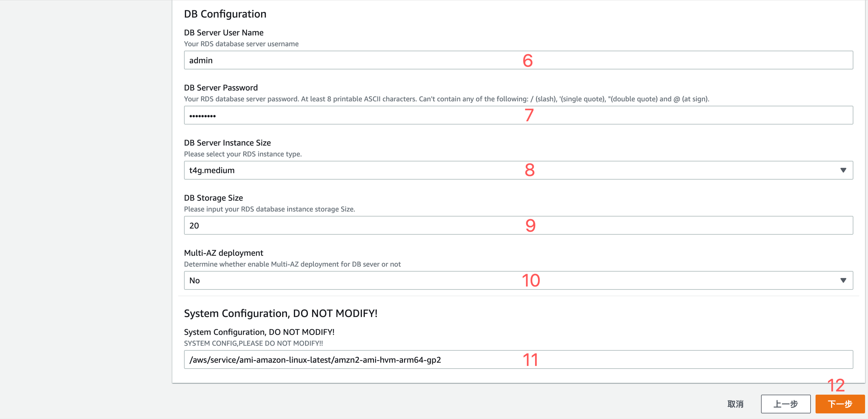The image size is (868, 419).
Task: Click the DB Server User Name field
Action: (x=518, y=60)
